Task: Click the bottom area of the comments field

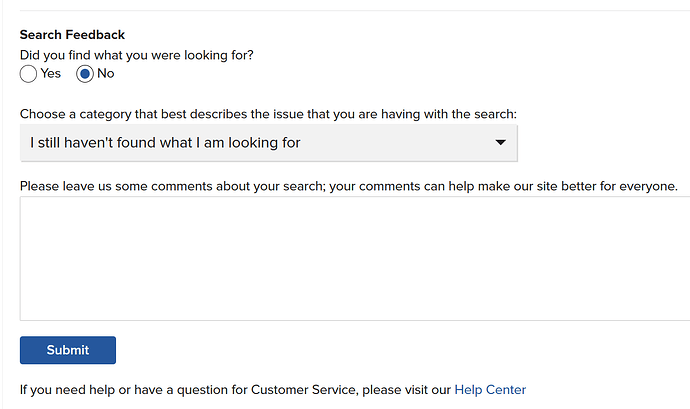Action: 355,310
